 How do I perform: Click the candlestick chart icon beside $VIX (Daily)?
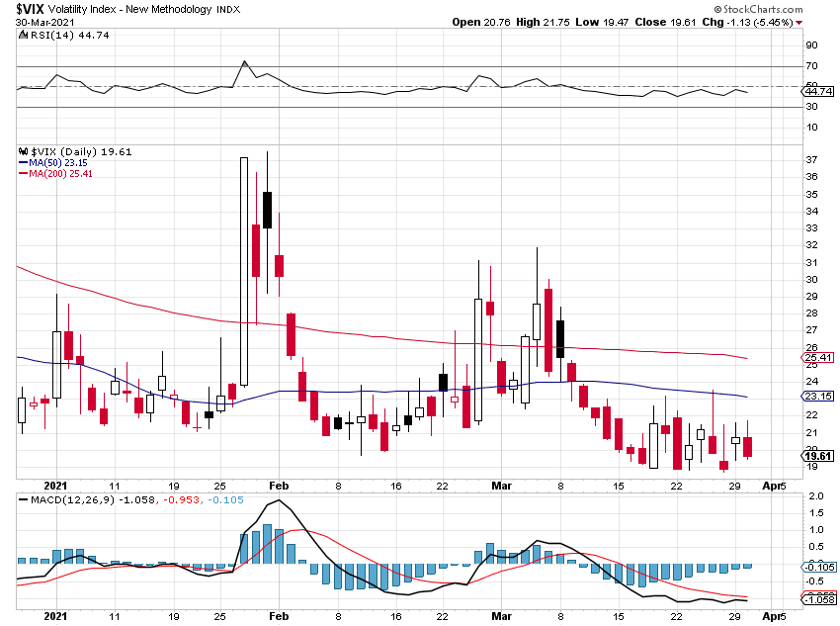[23, 152]
